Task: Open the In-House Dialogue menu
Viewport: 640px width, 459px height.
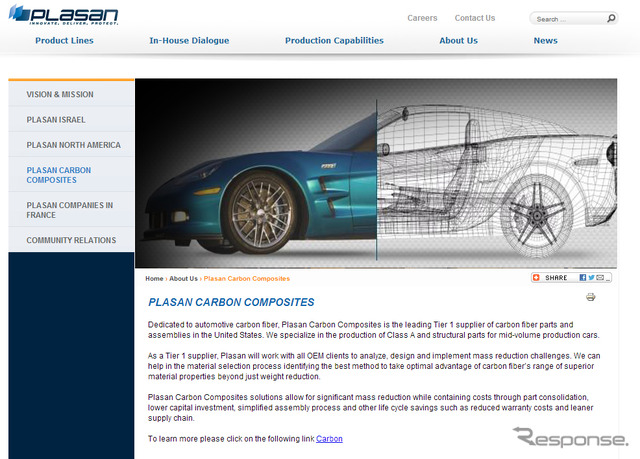Action: point(189,40)
